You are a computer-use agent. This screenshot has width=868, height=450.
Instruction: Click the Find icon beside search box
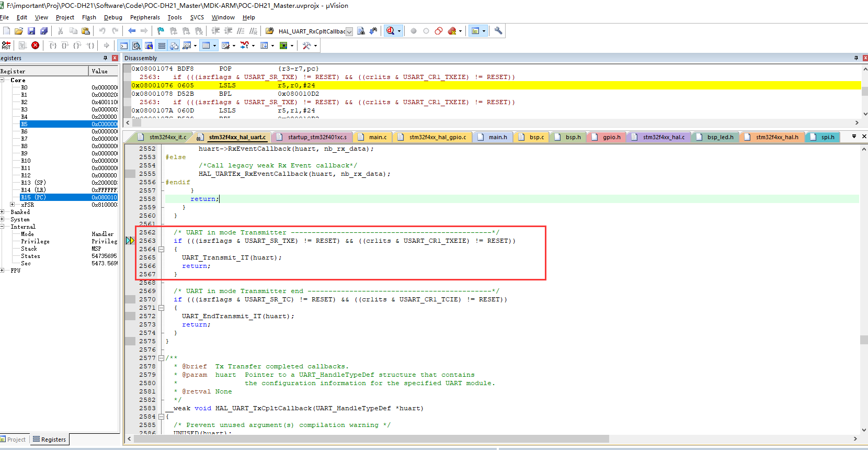361,31
